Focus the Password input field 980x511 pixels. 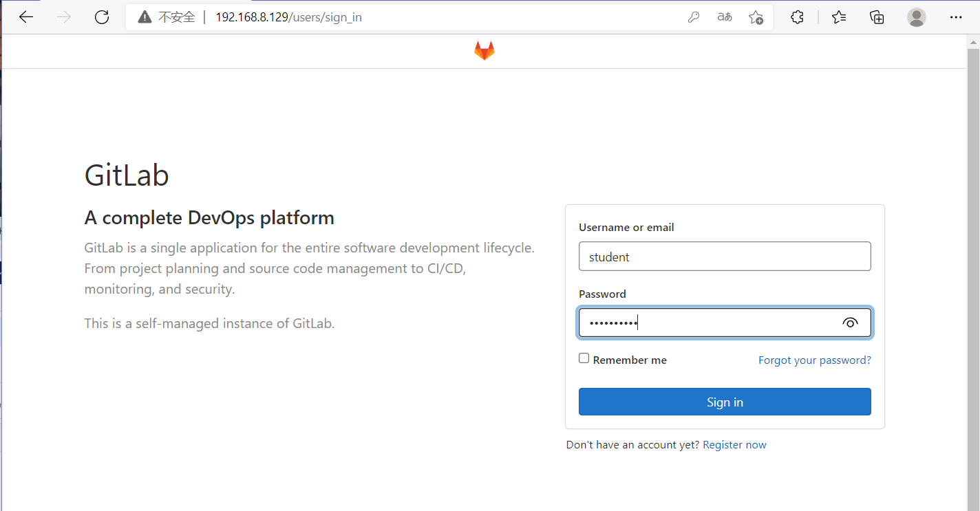pyautogui.click(x=725, y=323)
